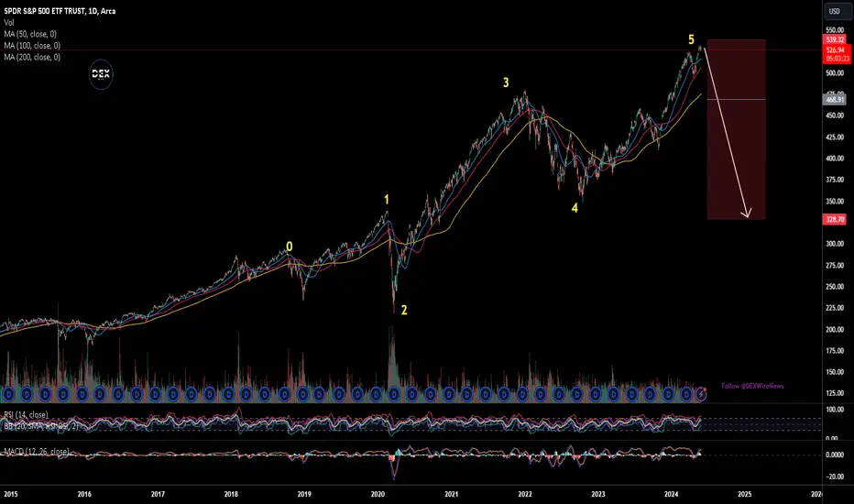Click the 125.00 price axis label

coord(835,393)
